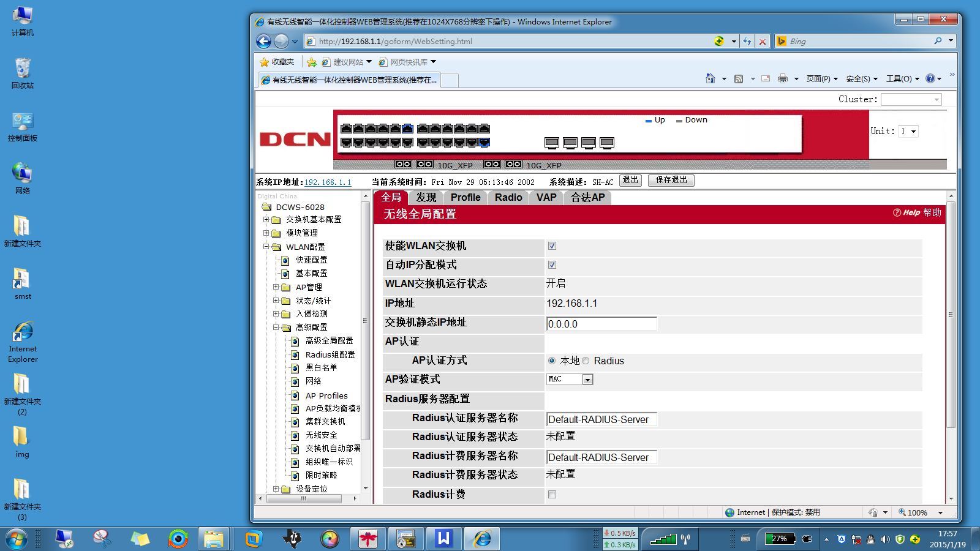
Task: Click the IE Help question mark icon
Action: pos(930,78)
